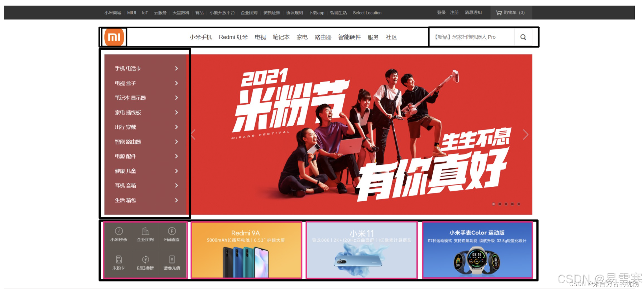Go to next banner slide arrow

pyautogui.click(x=525, y=134)
